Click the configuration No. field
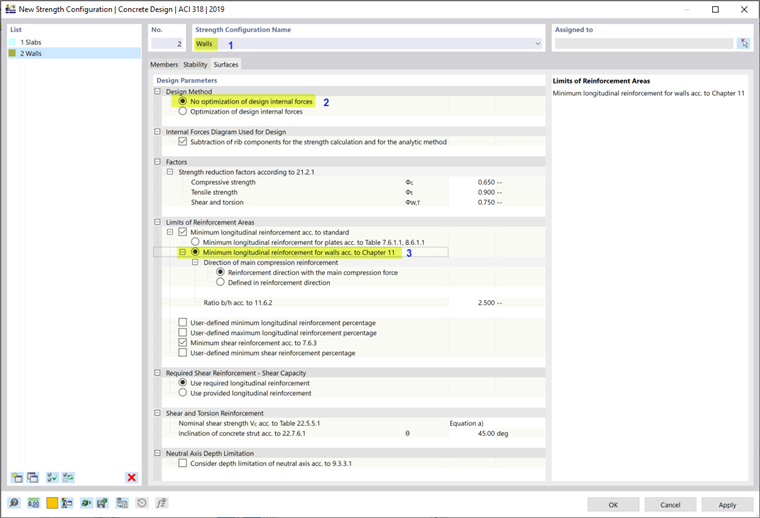Viewport: 760px width, 518px height. (x=167, y=44)
